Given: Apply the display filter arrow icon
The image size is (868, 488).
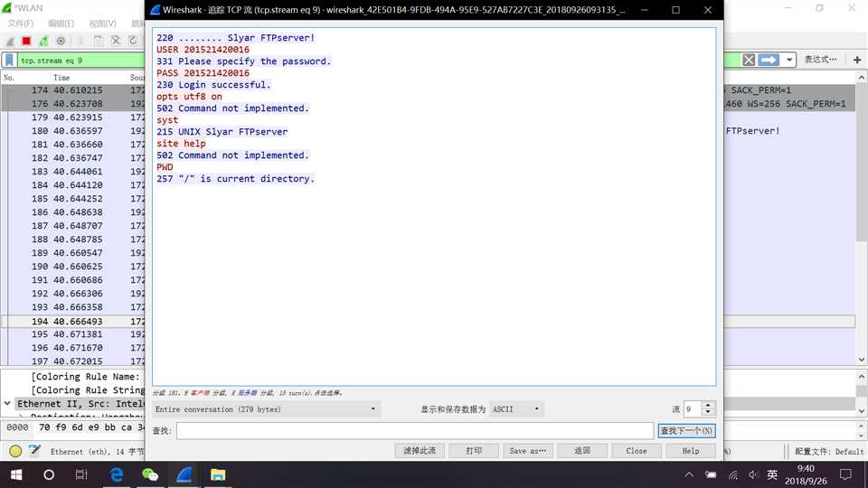Looking at the screenshot, I should click(x=769, y=60).
